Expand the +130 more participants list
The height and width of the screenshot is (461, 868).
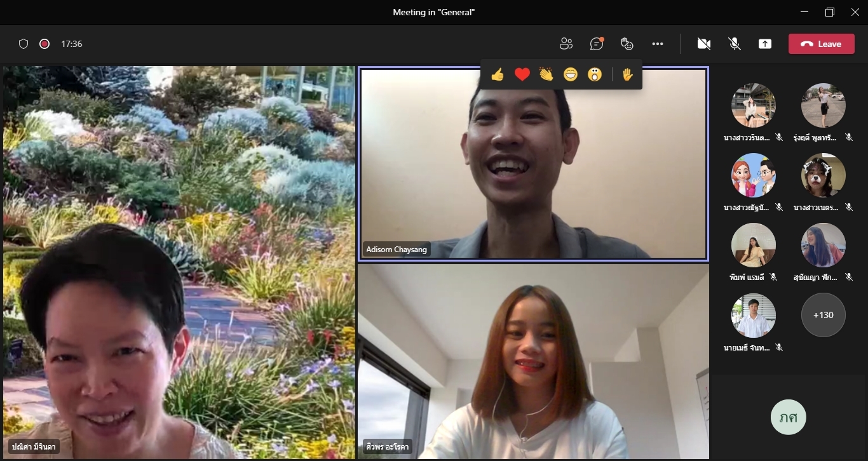tap(823, 315)
